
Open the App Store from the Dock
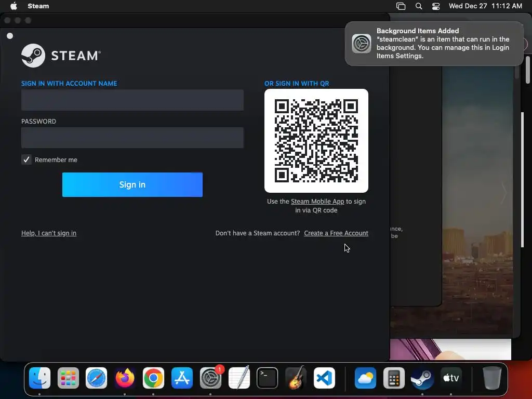pyautogui.click(x=182, y=378)
